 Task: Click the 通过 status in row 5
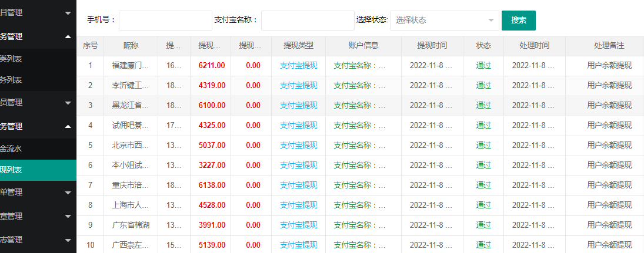coord(483,145)
